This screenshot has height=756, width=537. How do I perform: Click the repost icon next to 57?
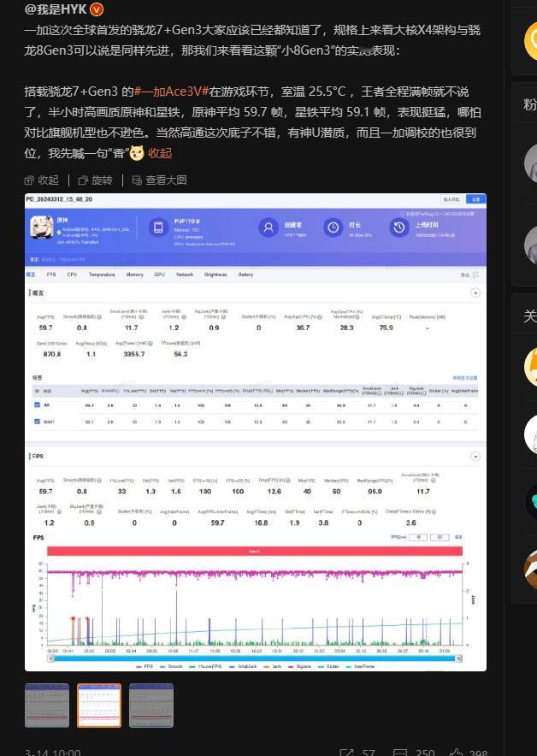(x=346, y=753)
